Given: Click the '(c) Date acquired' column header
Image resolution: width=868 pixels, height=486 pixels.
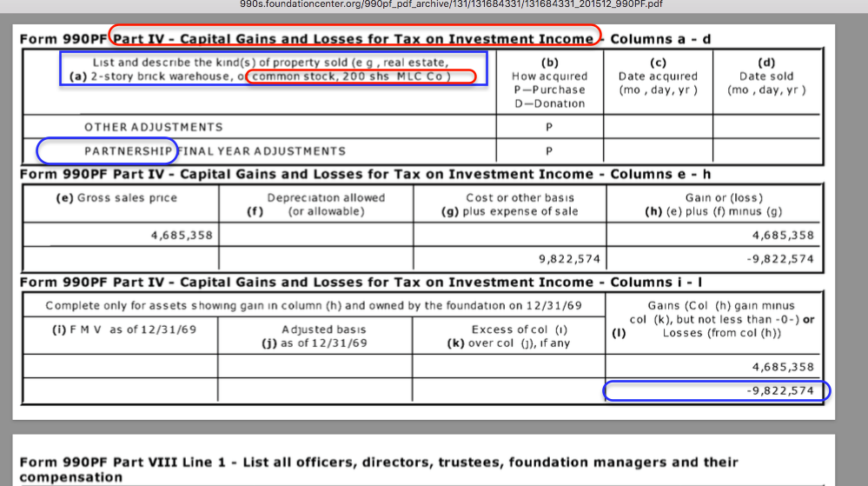Looking at the screenshot, I should pos(657,77).
